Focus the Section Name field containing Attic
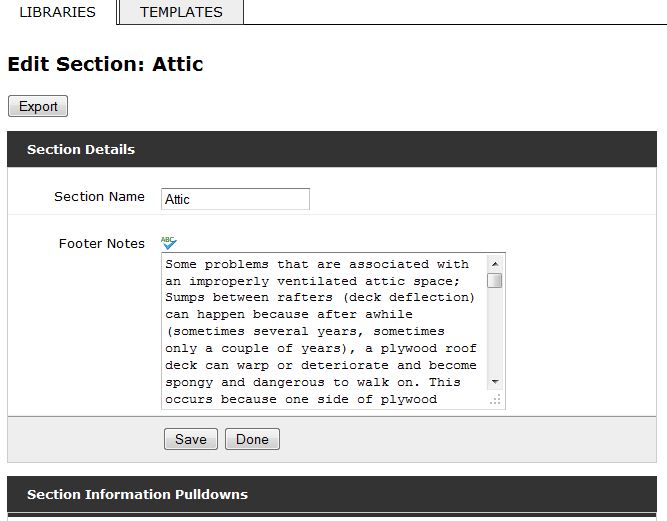This screenshot has width=667, height=521. pyautogui.click(x=235, y=199)
